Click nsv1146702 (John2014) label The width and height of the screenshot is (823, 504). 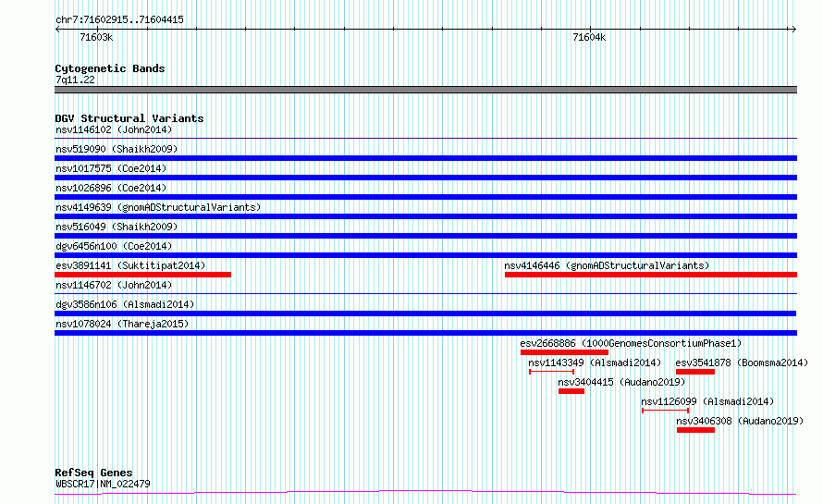tap(114, 285)
